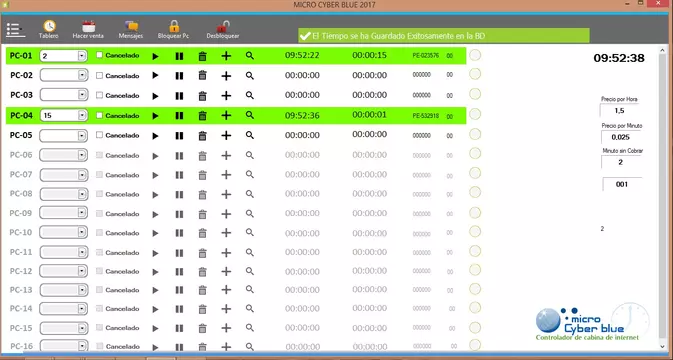Click the Precio por Hora field
Screen dimensions: 673x360
[x=619, y=111]
